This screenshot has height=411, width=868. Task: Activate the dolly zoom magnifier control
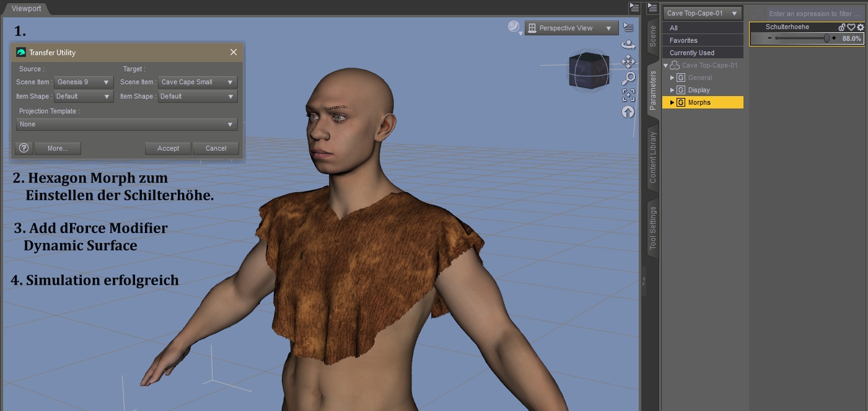628,78
